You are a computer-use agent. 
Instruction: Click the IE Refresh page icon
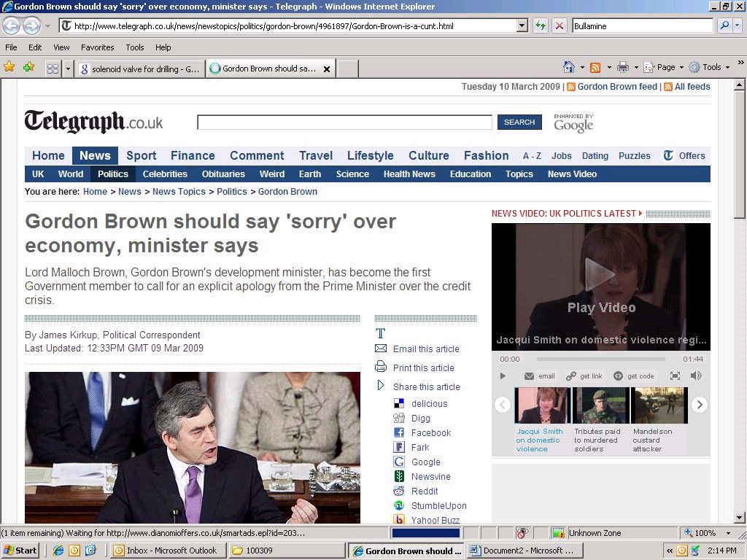[540, 26]
